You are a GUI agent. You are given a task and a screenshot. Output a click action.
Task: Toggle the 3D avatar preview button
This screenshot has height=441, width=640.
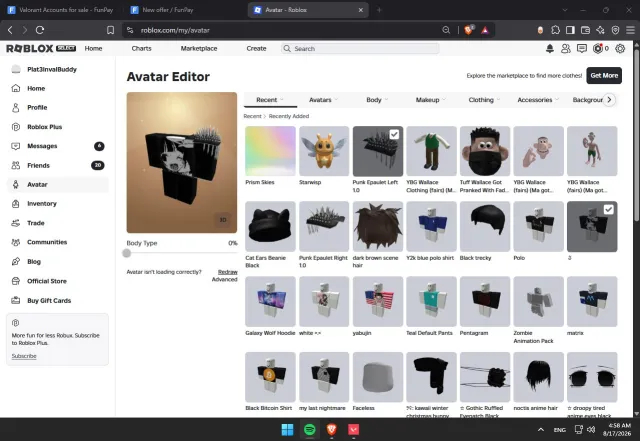point(223,220)
